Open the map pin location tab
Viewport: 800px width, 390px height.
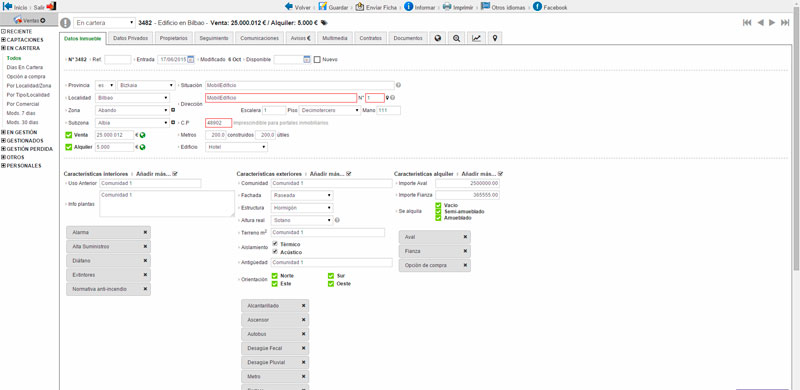[x=494, y=38]
